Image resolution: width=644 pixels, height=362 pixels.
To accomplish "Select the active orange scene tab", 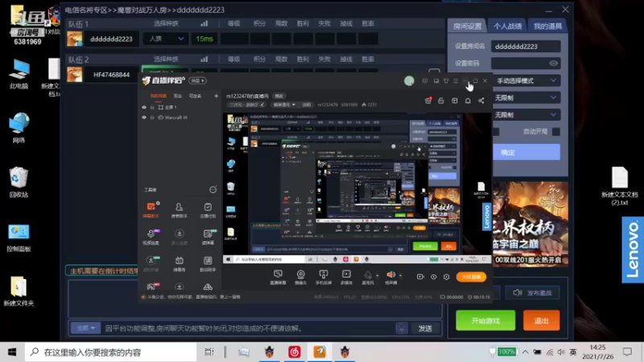I will pyautogui.click(x=158, y=96).
